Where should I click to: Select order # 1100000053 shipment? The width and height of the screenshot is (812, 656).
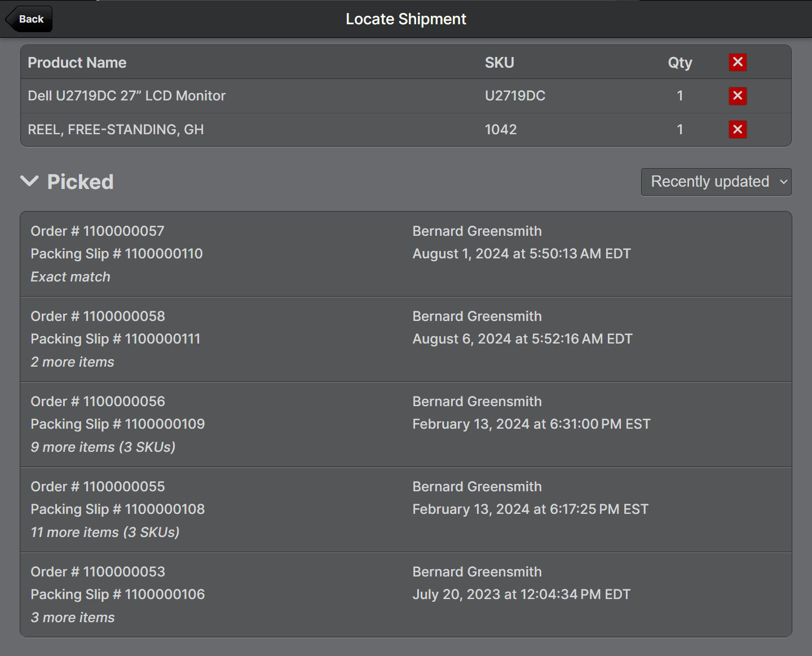[405, 595]
